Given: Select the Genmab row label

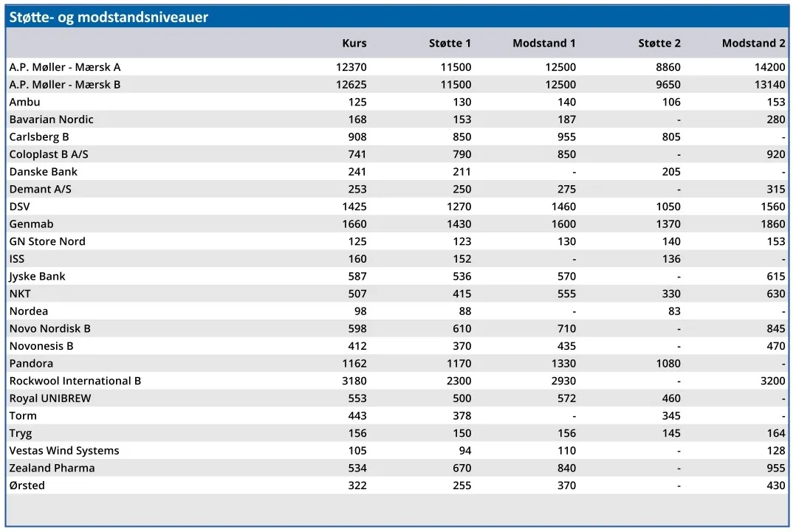Looking at the screenshot, I should pos(31,224).
